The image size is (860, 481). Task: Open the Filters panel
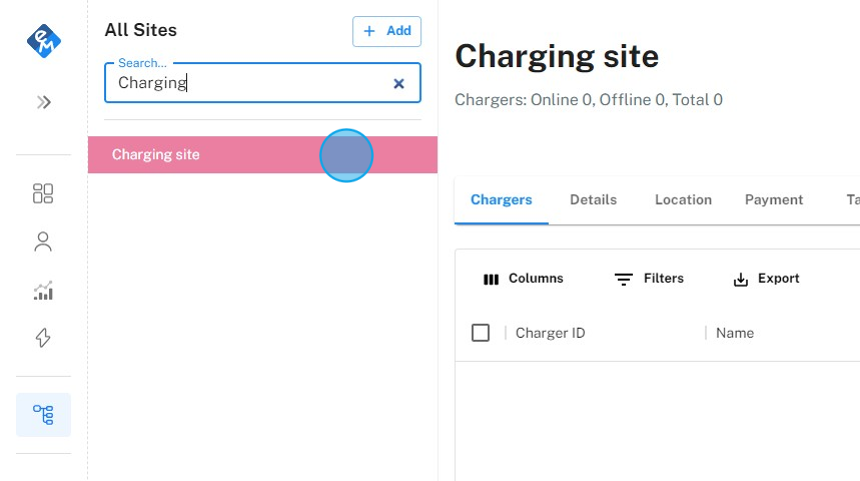click(649, 279)
